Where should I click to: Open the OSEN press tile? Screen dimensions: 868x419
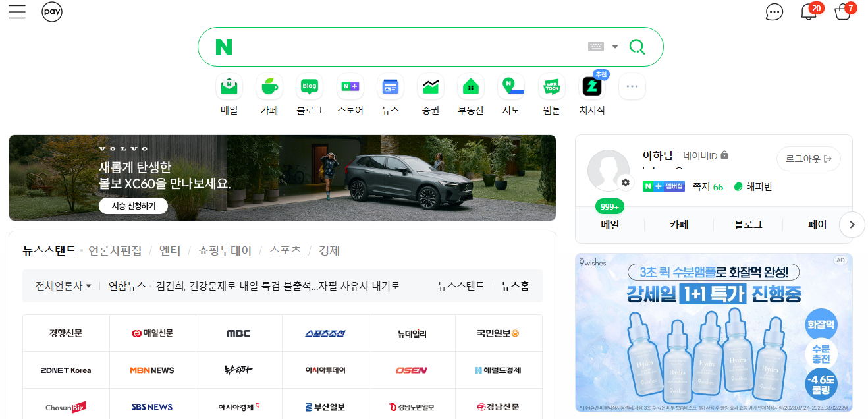[x=412, y=370]
